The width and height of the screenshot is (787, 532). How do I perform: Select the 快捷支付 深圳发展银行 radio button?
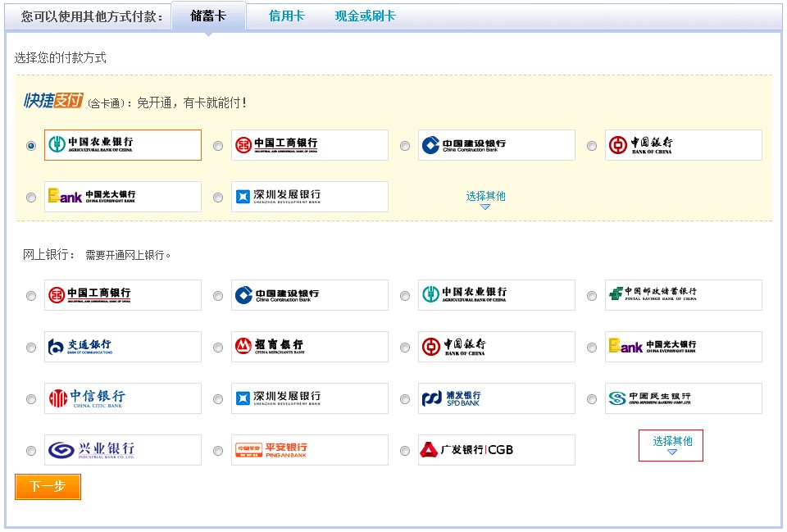pos(218,198)
